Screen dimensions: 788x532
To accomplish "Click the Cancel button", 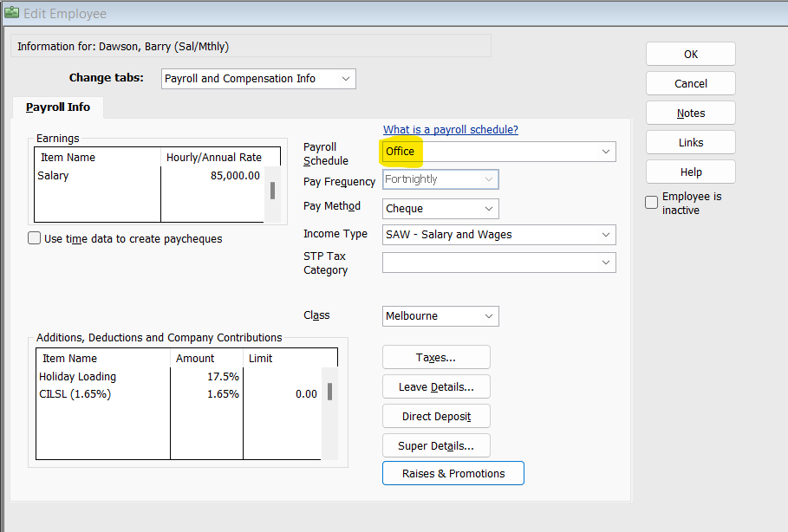I will (x=691, y=83).
